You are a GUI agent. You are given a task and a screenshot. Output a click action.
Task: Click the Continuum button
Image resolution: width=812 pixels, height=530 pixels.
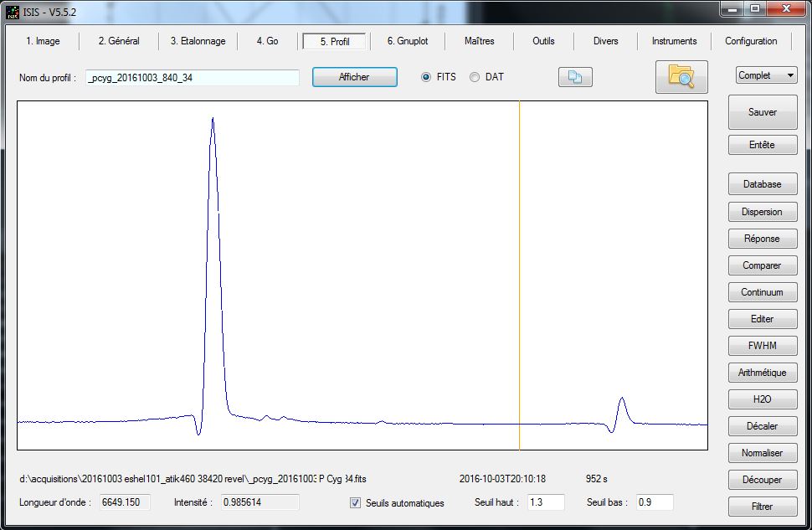click(x=762, y=292)
